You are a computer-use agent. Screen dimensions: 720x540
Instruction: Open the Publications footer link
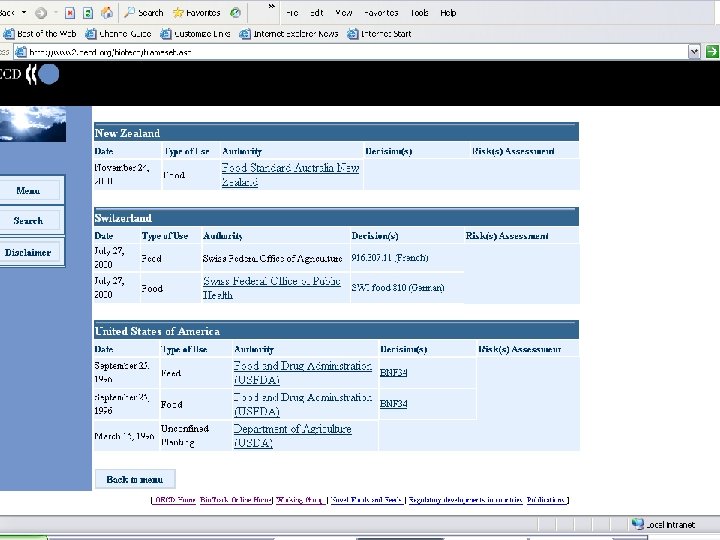pyautogui.click(x=546, y=500)
